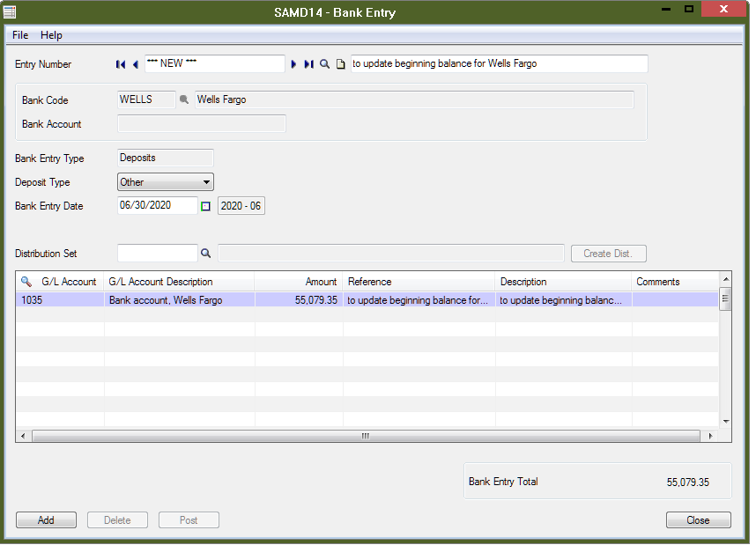
Task: Open Distribution Set finder magnifier
Action: click(205, 254)
